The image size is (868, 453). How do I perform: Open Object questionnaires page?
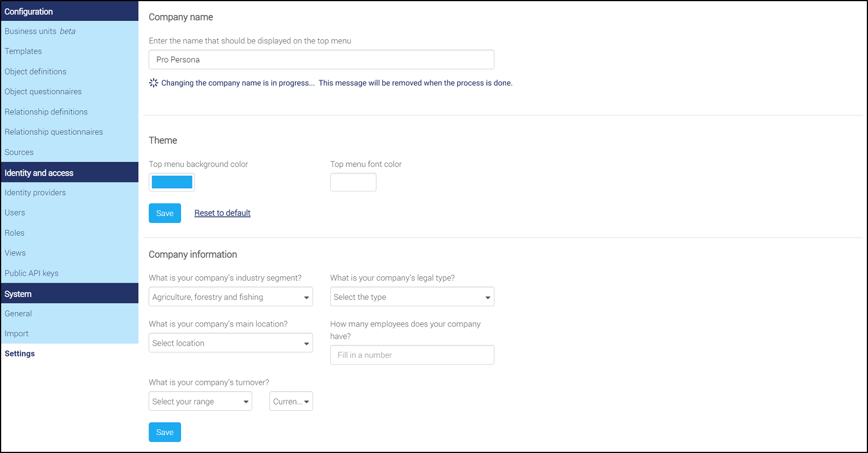click(x=43, y=92)
